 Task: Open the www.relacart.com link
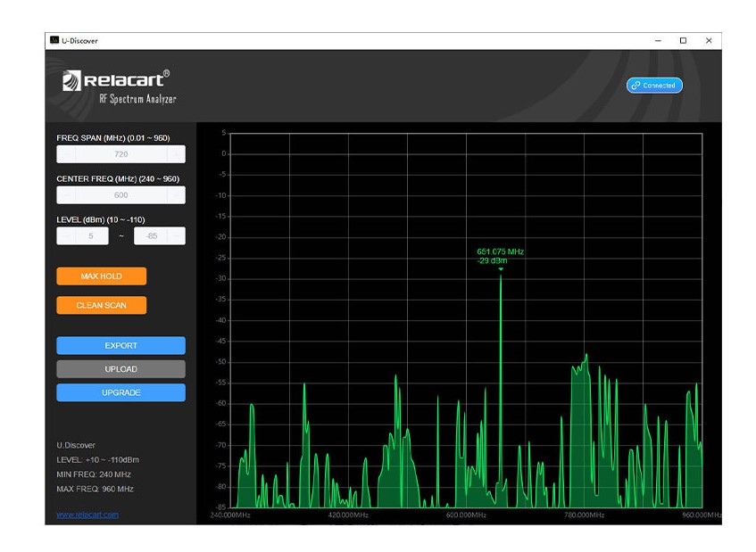click(87, 515)
